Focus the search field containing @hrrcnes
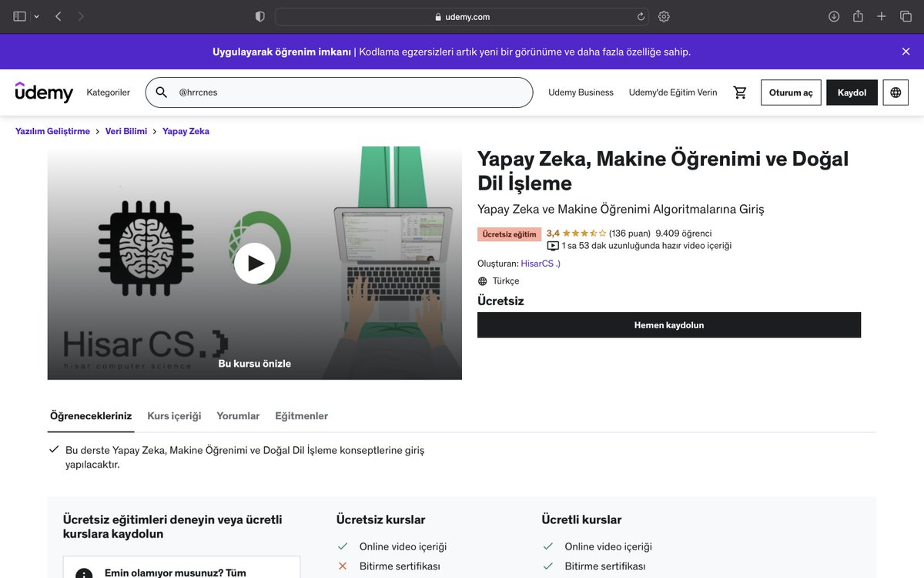Viewport: 924px width, 578px height. coord(339,92)
